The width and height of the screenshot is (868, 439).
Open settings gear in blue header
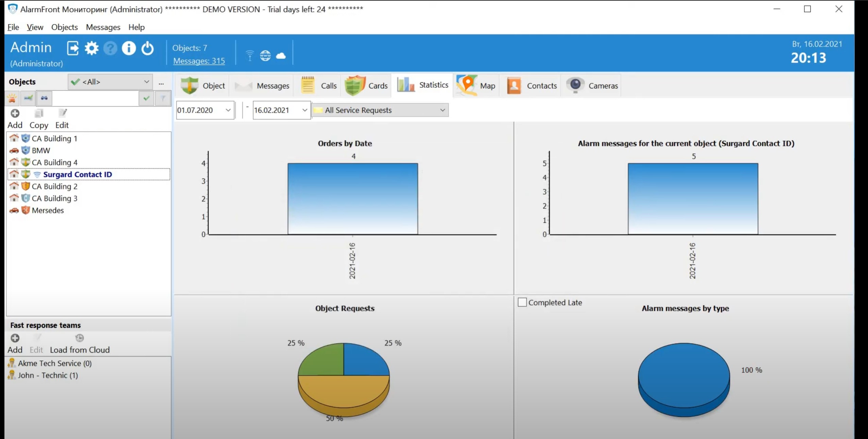[x=91, y=48]
